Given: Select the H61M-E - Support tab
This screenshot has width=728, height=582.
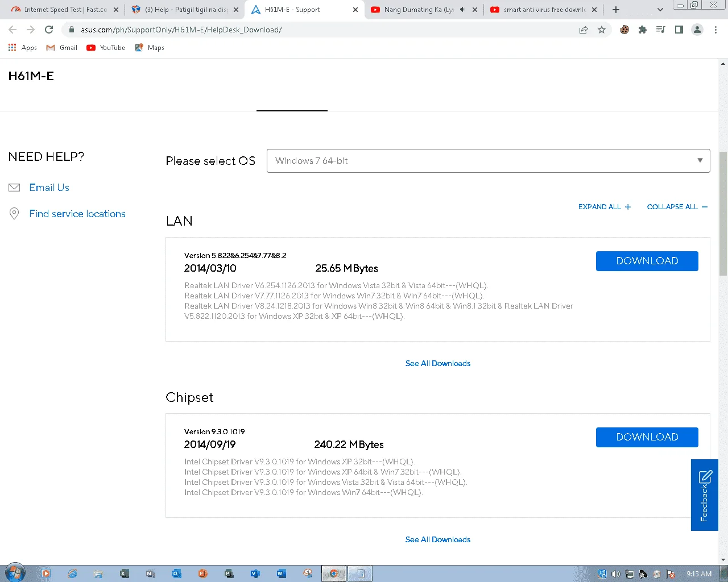Looking at the screenshot, I should point(305,10).
